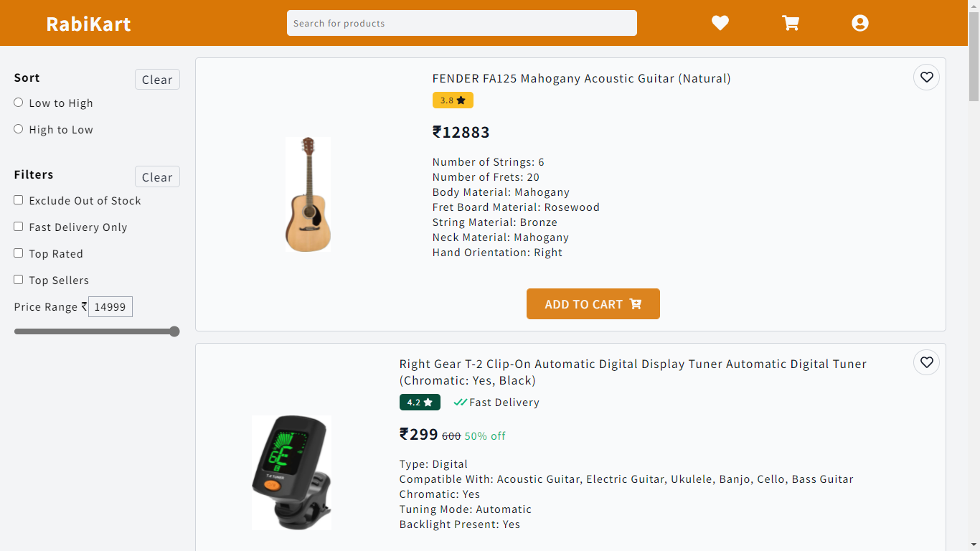Click the Search for products box
This screenshot has width=980, height=551.
[x=461, y=23]
